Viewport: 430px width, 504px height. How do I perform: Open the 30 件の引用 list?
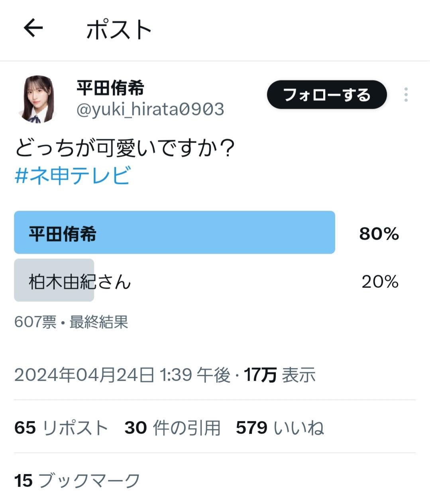173,428
